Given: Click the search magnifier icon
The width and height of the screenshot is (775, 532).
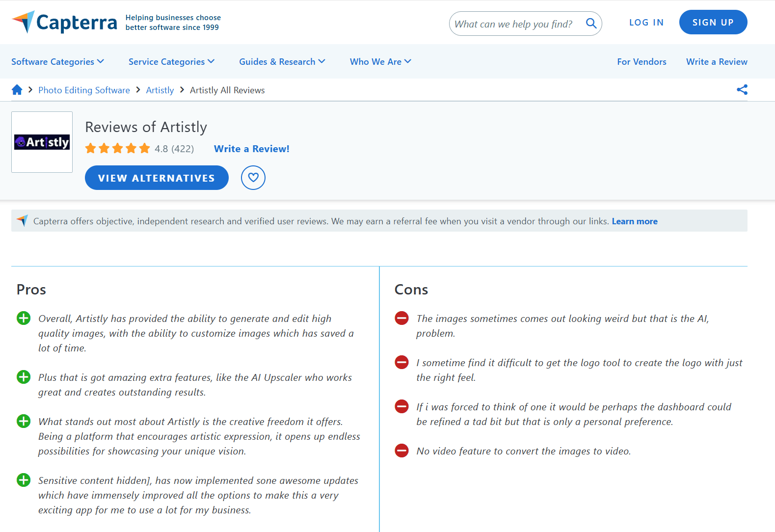Looking at the screenshot, I should [591, 24].
